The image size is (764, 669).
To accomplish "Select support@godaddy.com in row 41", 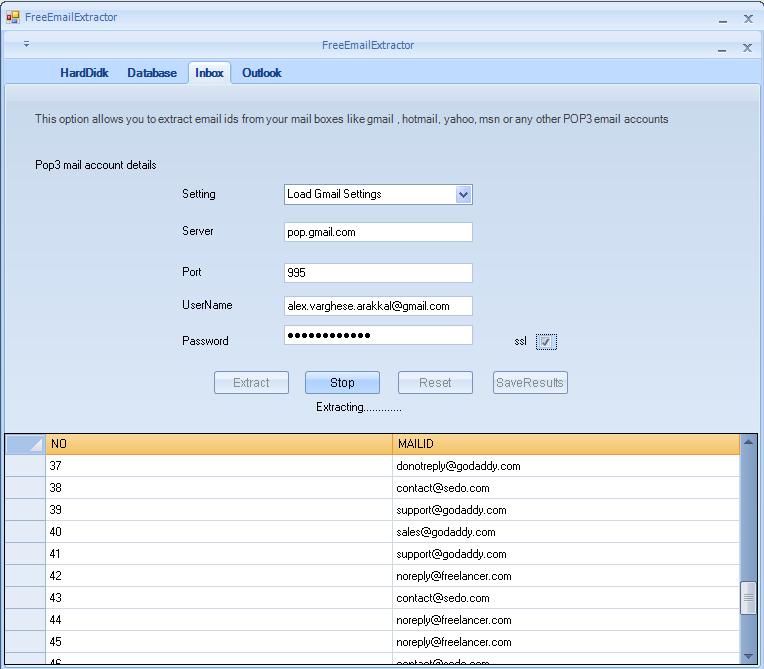I will click(566, 554).
